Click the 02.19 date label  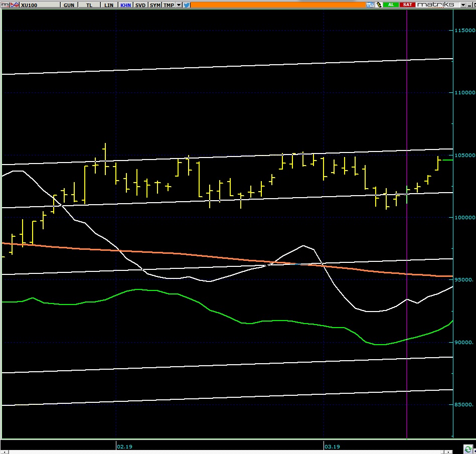(124, 446)
